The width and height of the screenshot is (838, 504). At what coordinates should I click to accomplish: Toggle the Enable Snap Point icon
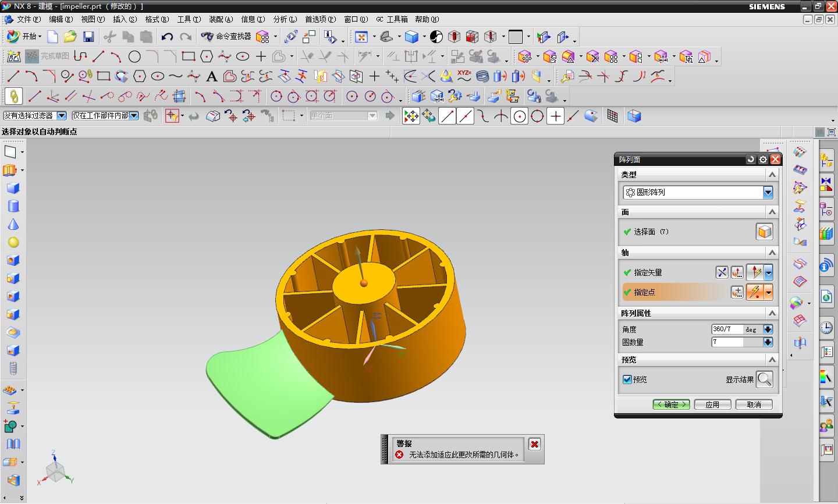click(x=411, y=116)
